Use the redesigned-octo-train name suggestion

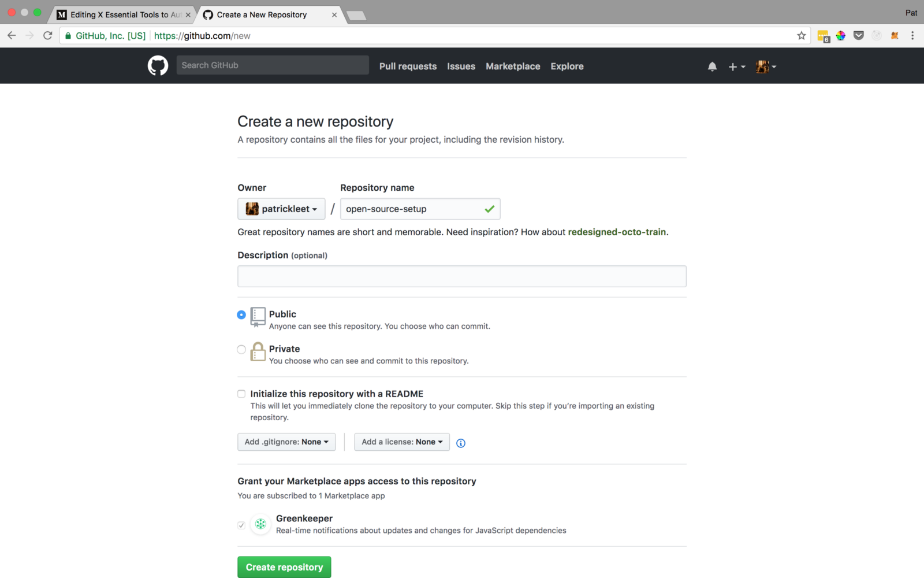(617, 232)
